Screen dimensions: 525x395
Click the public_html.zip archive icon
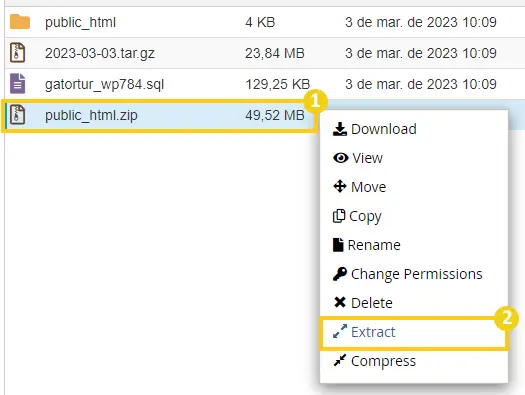pos(17,114)
